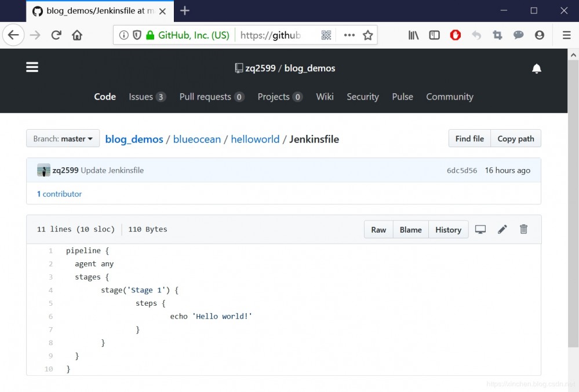Viewport: 579px width, 392px height.
Task: Switch to the Issues tab
Action: (x=147, y=97)
